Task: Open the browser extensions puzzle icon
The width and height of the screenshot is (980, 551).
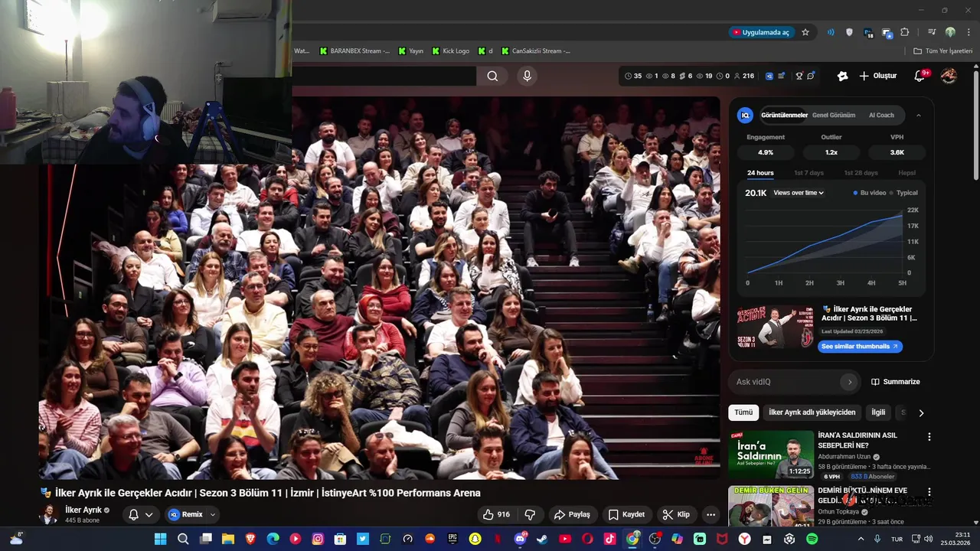Action: [905, 32]
